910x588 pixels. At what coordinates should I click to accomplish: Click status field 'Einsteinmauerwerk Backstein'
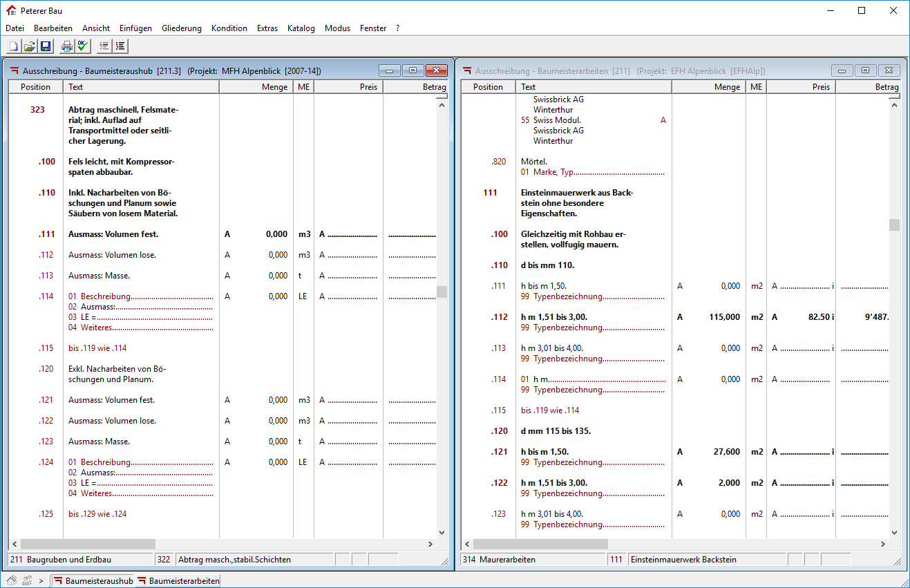click(707, 560)
